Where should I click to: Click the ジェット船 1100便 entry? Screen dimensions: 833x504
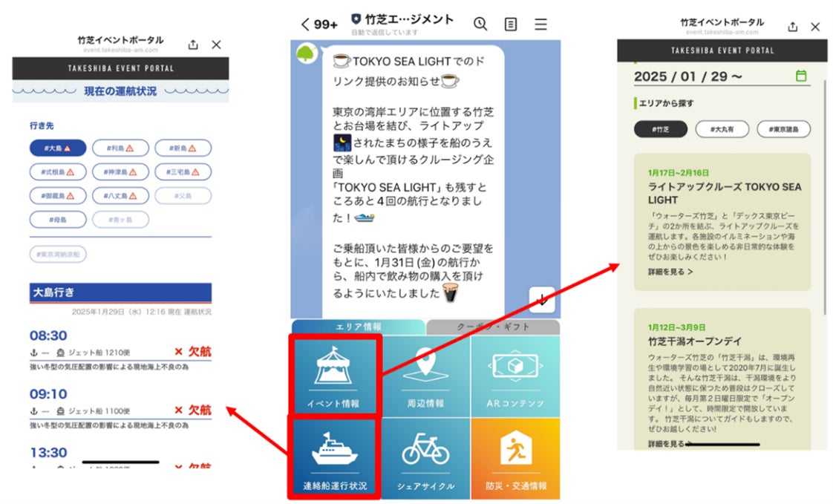pos(94,411)
